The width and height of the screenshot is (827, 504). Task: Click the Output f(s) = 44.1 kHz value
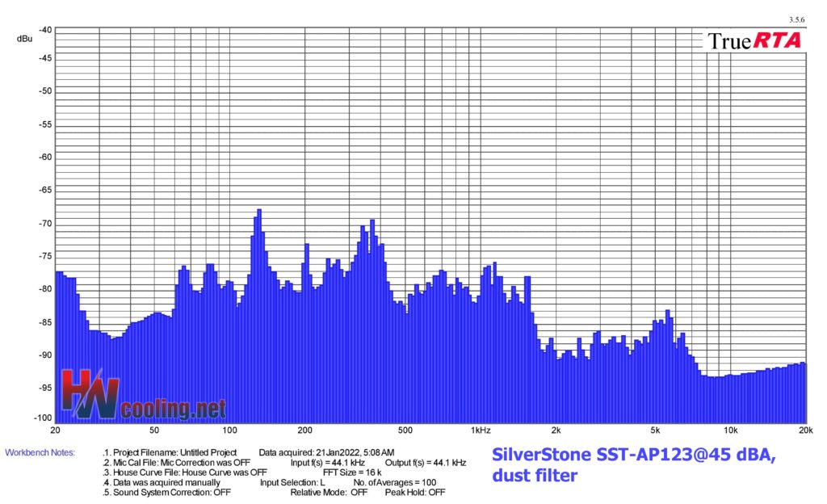pos(426,462)
